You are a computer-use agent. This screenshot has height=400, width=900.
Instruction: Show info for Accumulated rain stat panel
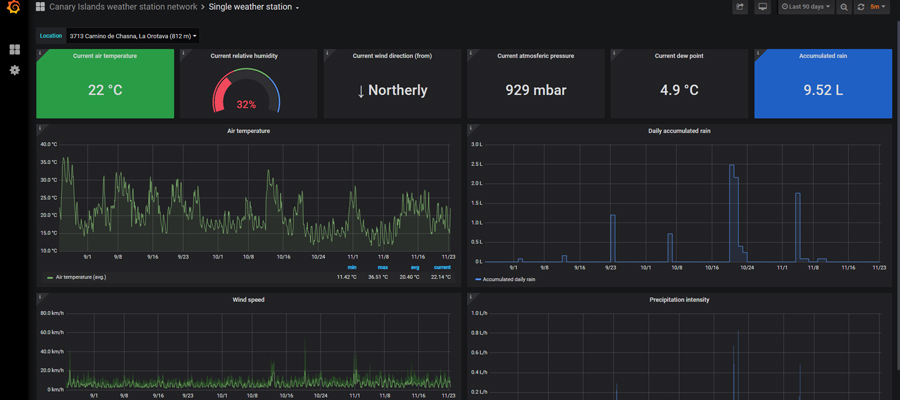tap(758, 53)
